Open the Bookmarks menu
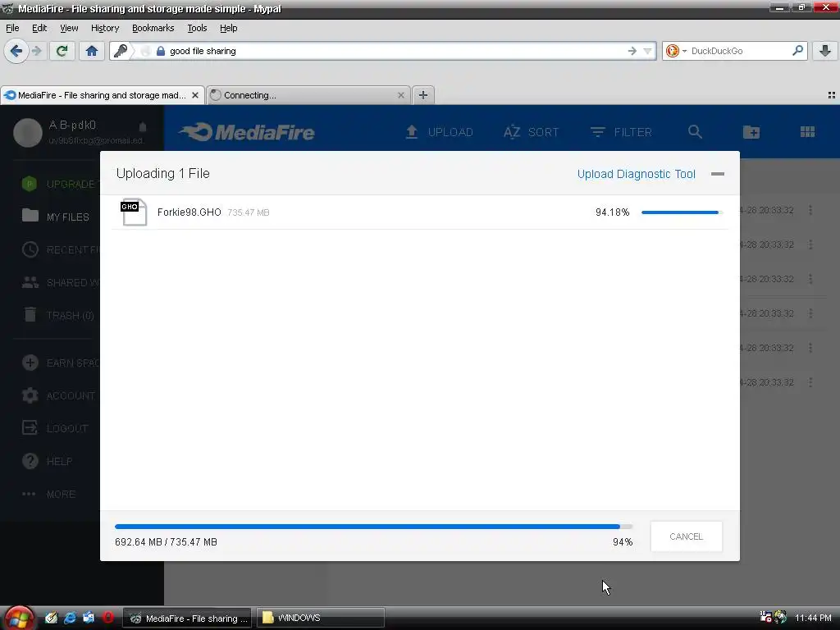The width and height of the screenshot is (840, 630). click(x=153, y=28)
